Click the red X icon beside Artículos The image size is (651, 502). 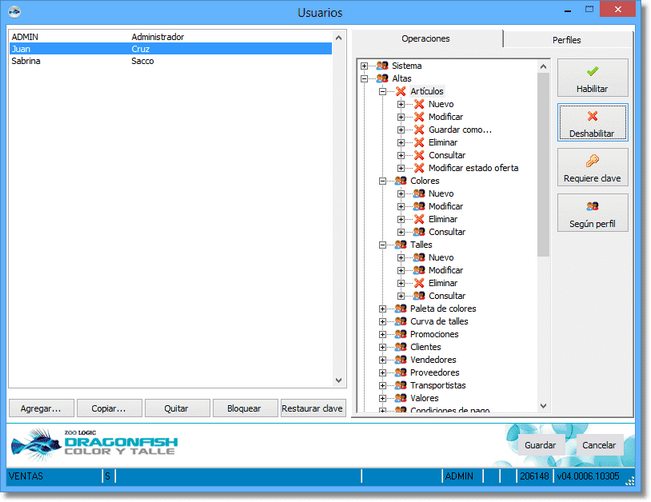(400, 91)
